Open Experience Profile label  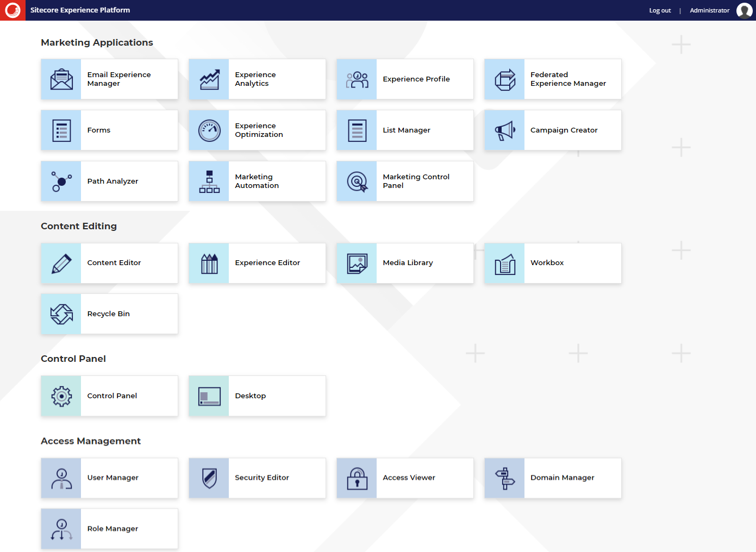(416, 79)
